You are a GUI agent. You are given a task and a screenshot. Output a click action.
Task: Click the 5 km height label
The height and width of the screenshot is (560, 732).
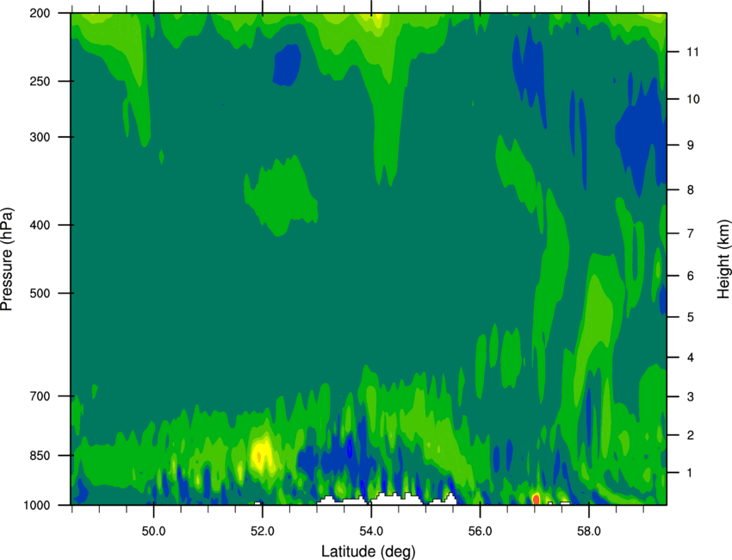coord(691,318)
